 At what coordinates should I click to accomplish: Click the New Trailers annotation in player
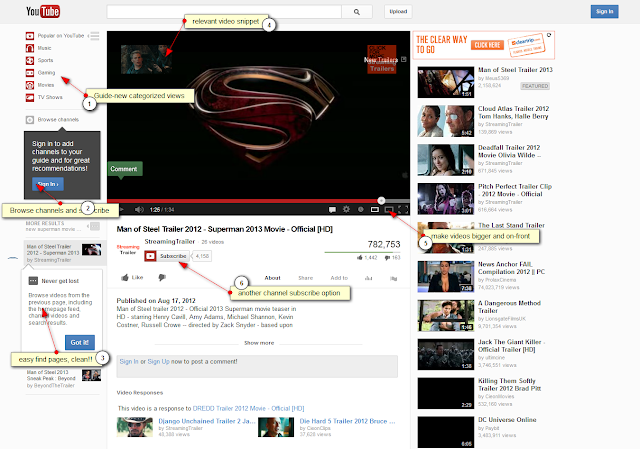(x=382, y=60)
